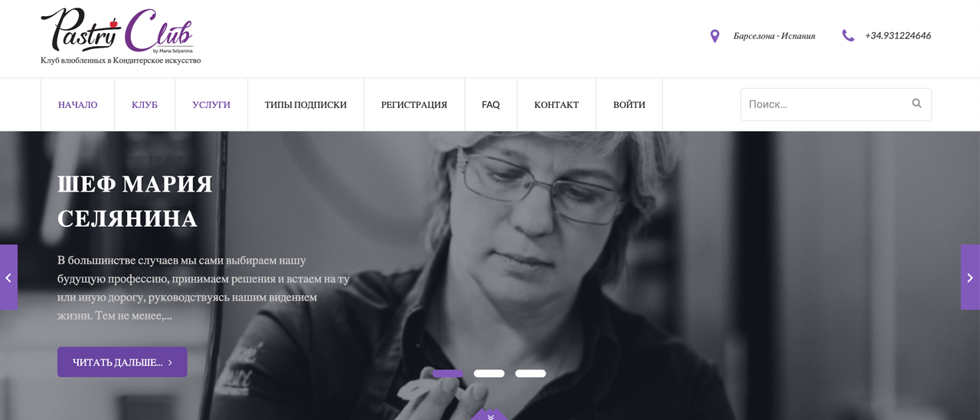This screenshot has height=420, width=980.
Task: Click the phone handset icon
Action: [848, 35]
